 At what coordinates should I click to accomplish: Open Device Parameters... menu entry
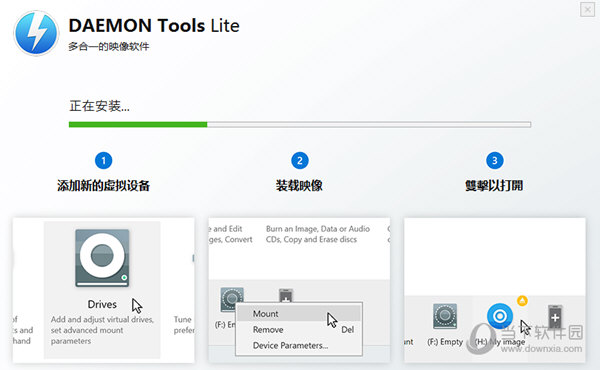point(298,345)
